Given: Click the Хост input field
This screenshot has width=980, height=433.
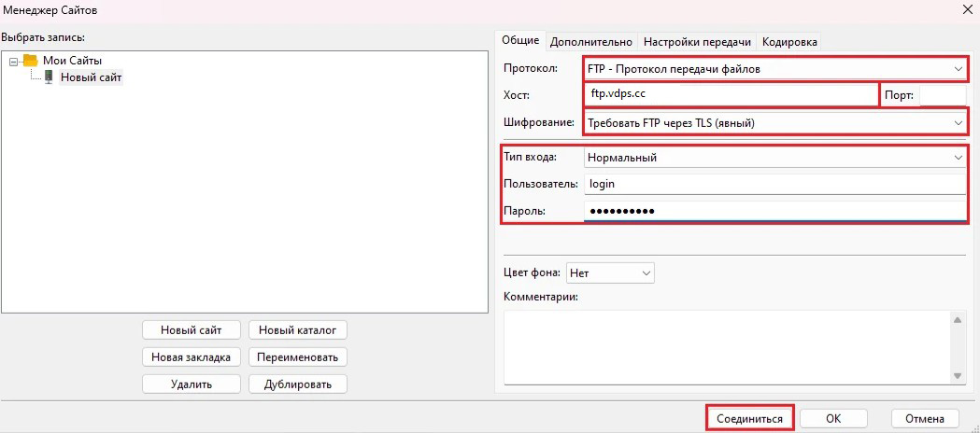Looking at the screenshot, I should [730, 95].
